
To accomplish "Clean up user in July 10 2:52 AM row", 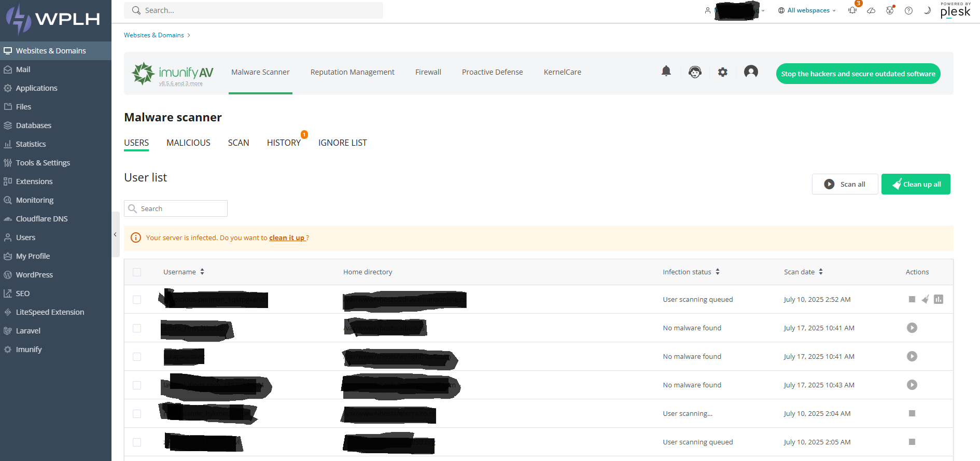I will tap(925, 299).
